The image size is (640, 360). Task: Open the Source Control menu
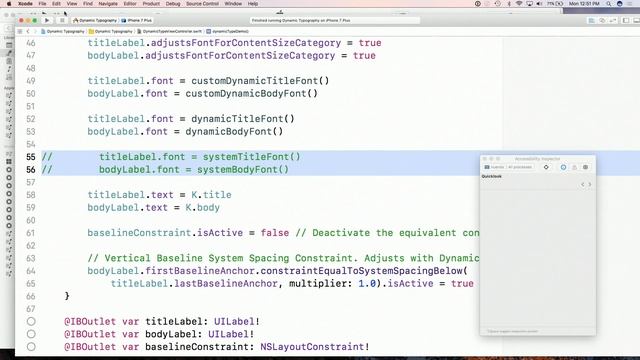[x=202, y=4]
